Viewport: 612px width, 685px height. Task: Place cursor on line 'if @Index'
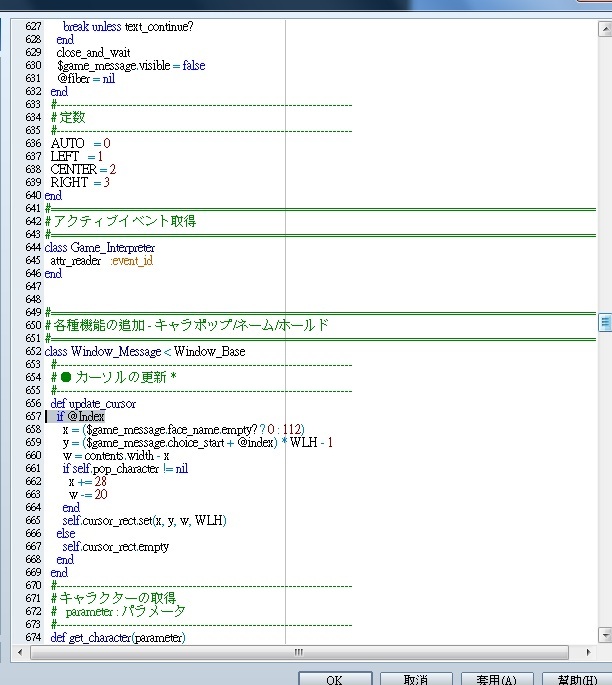pyautogui.click(x=80, y=416)
